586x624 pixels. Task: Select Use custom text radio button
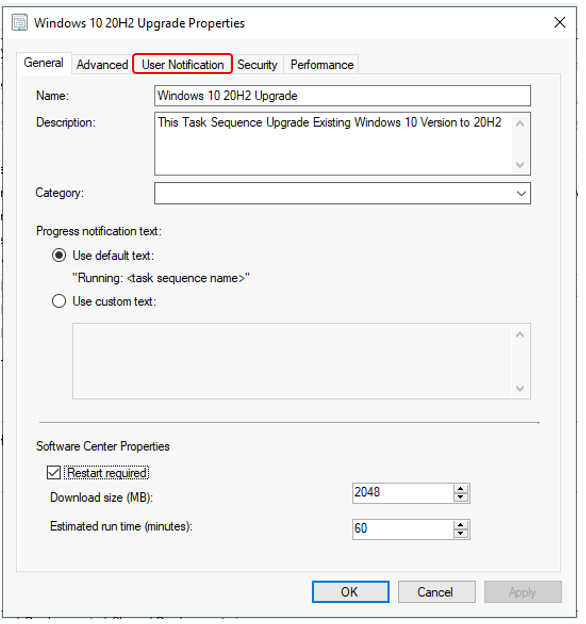pyautogui.click(x=59, y=301)
